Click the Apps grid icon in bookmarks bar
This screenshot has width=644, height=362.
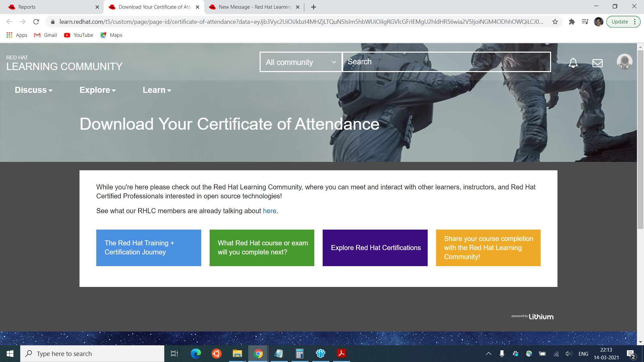(x=9, y=35)
